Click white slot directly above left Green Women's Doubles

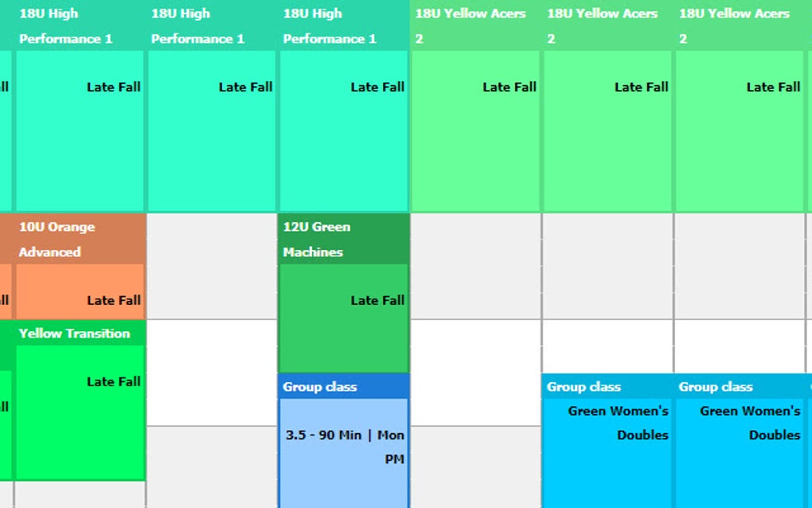[608, 346]
